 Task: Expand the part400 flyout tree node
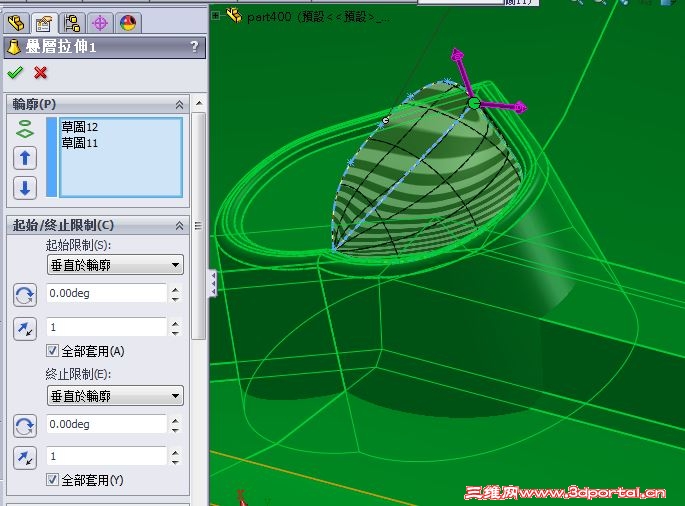[x=215, y=16]
